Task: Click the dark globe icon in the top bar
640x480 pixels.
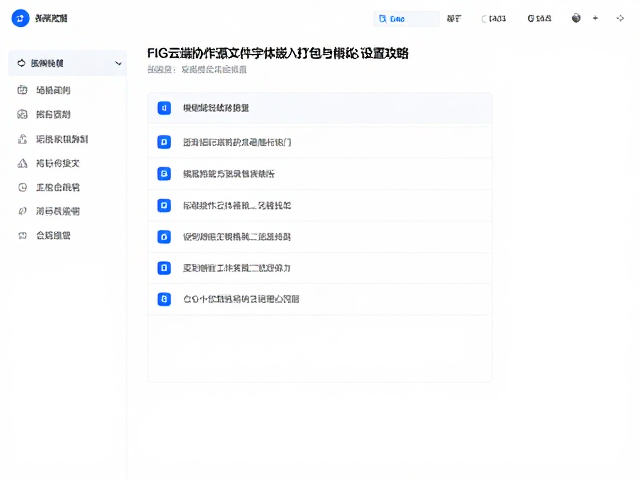Action: 576,18
